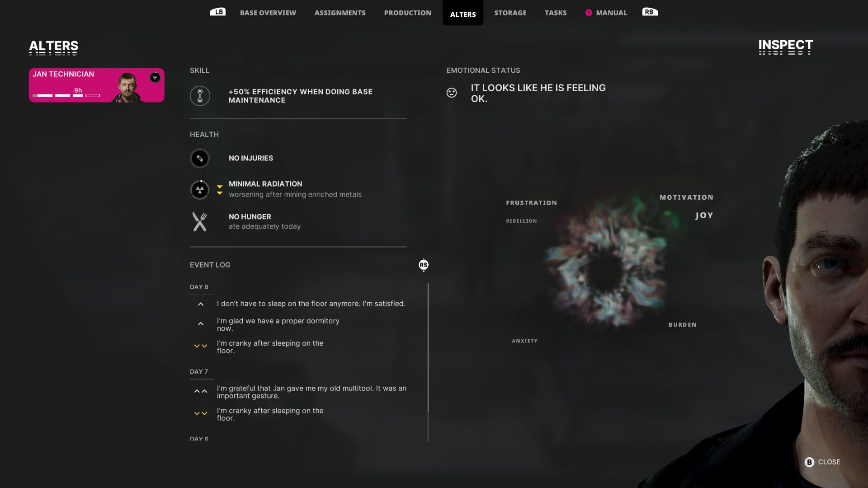
Task: Click the up chevron beside 'I'm satisfied' entry
Action: [x=201, y=304]
